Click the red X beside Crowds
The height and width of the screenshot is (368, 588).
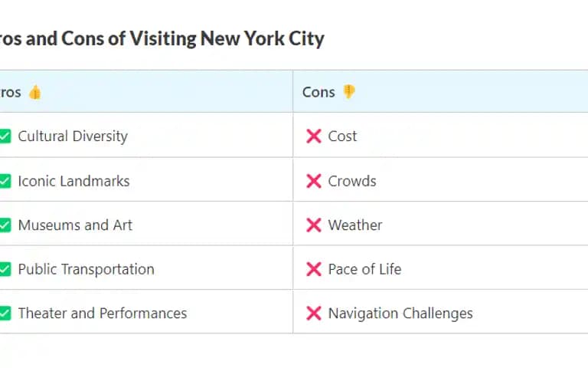tap(314, 181)
